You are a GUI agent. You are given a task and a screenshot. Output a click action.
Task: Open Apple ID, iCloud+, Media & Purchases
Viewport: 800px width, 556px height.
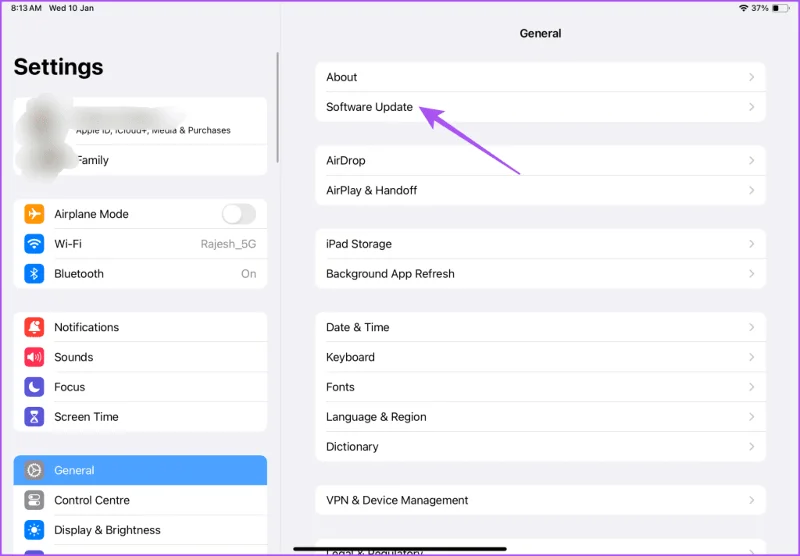[x=140, y=121]
